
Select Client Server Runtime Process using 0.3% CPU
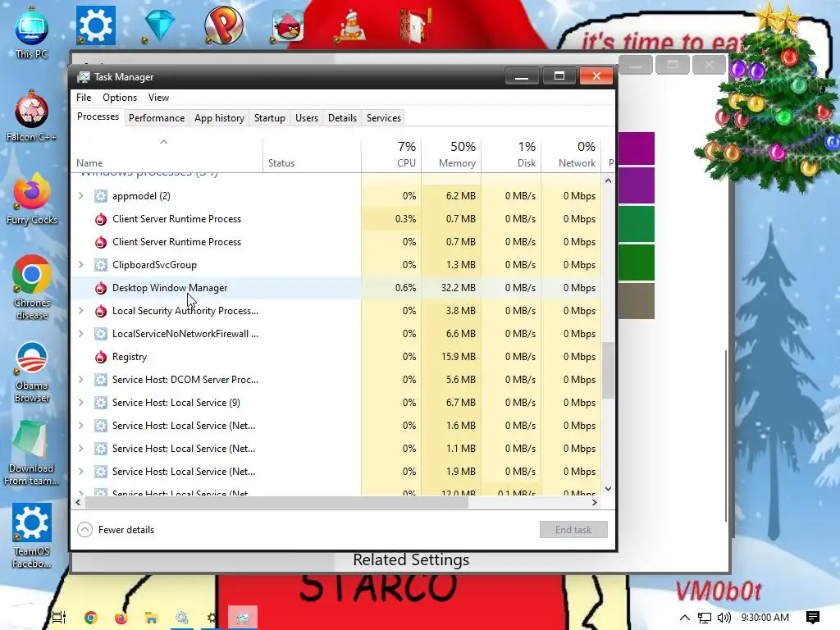point(336,218)
